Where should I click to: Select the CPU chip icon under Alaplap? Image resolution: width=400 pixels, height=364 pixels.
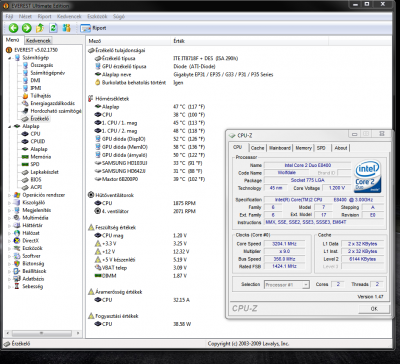point(25,134)
